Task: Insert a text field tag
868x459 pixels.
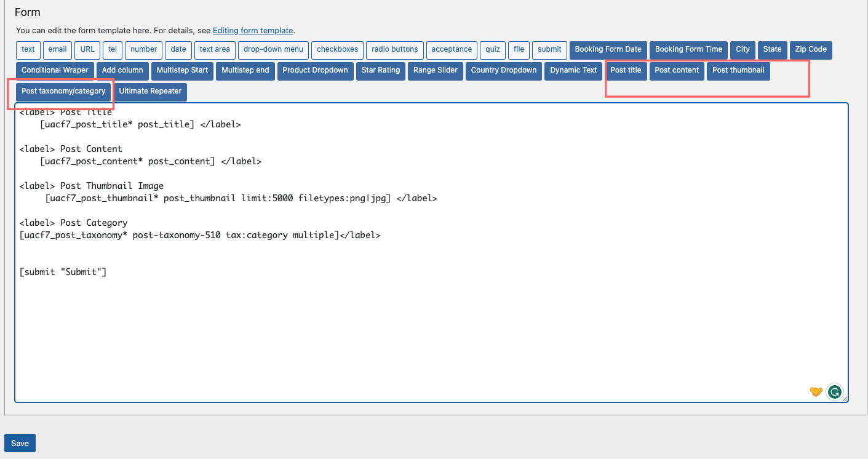Action: [x=28, y=50]
